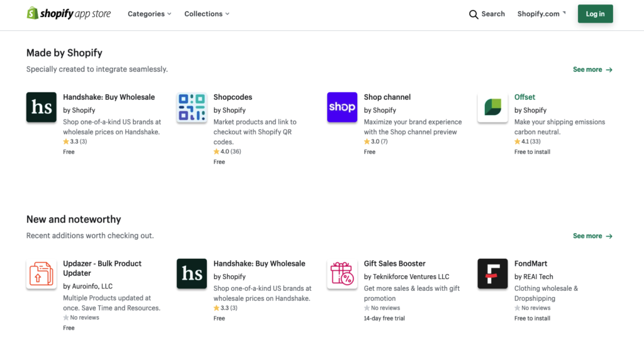The image size is (644, 355).
Task: Expand the Collections dropdown
Action: pyautogui.click(x=206, y=14)
